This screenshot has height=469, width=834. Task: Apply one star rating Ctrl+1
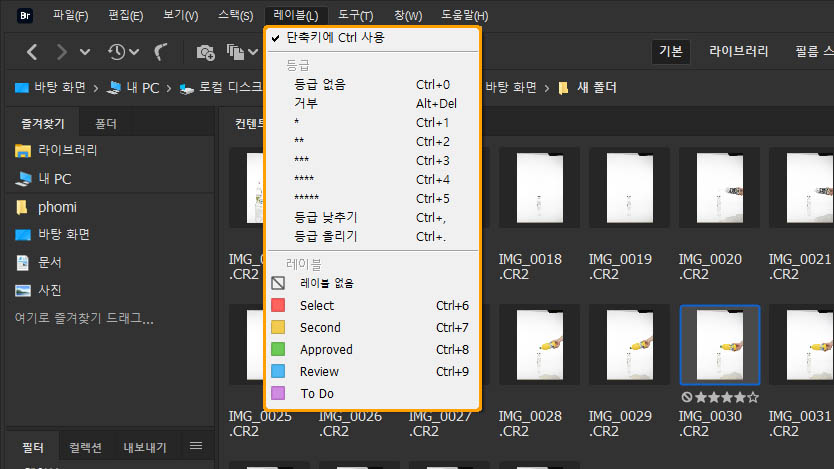click(x=372, y=123)
